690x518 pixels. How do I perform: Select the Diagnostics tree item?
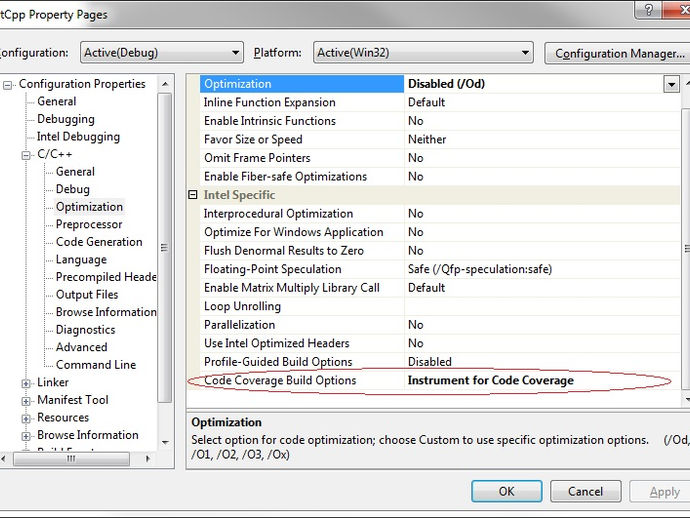(x=85, y=330)
